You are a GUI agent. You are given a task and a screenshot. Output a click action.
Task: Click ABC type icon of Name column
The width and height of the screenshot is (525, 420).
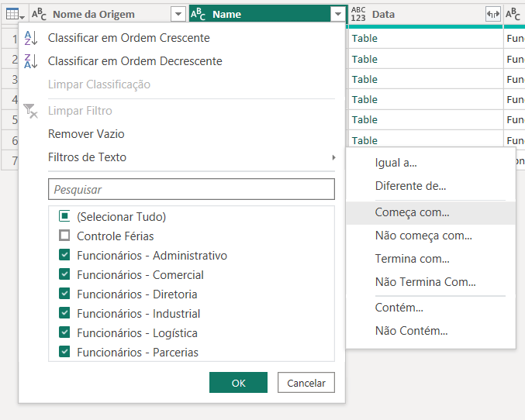point(198,15)
